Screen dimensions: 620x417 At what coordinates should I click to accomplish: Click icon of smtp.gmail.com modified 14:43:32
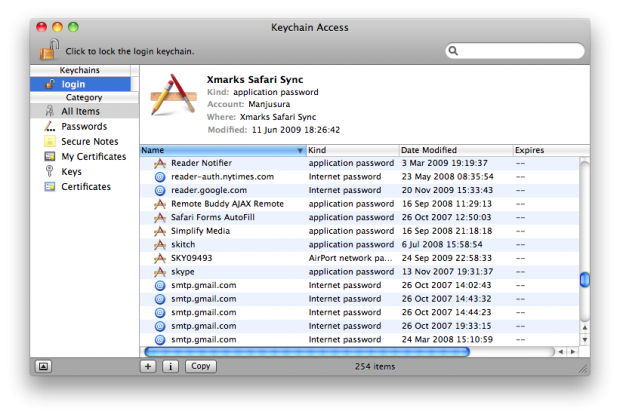tap(160, 299)
